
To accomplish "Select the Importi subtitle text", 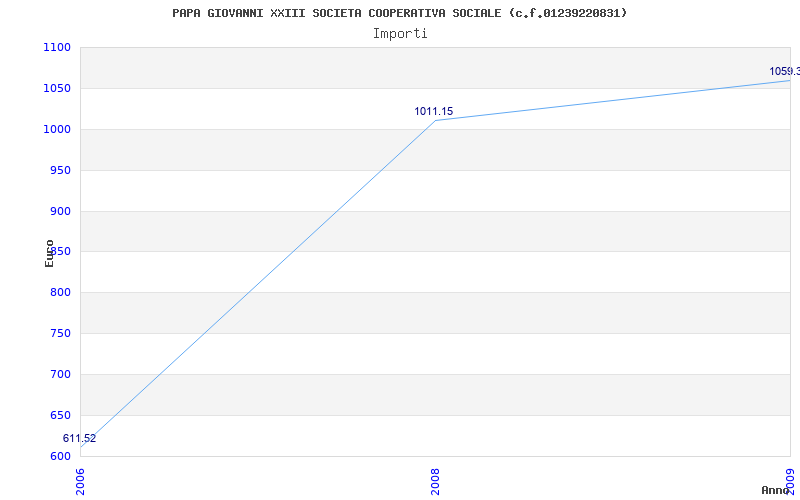I will click(x=400, y=34).
